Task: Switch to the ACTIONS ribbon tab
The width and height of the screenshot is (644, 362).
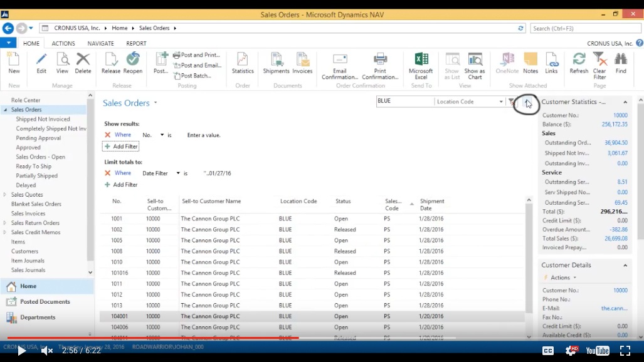Action: tap(63, 43)
